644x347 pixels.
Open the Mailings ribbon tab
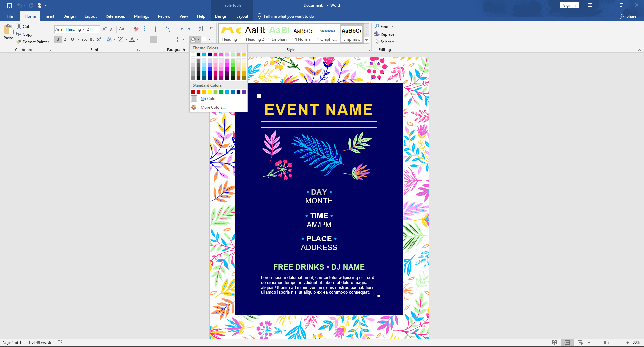tap(141, 16)
